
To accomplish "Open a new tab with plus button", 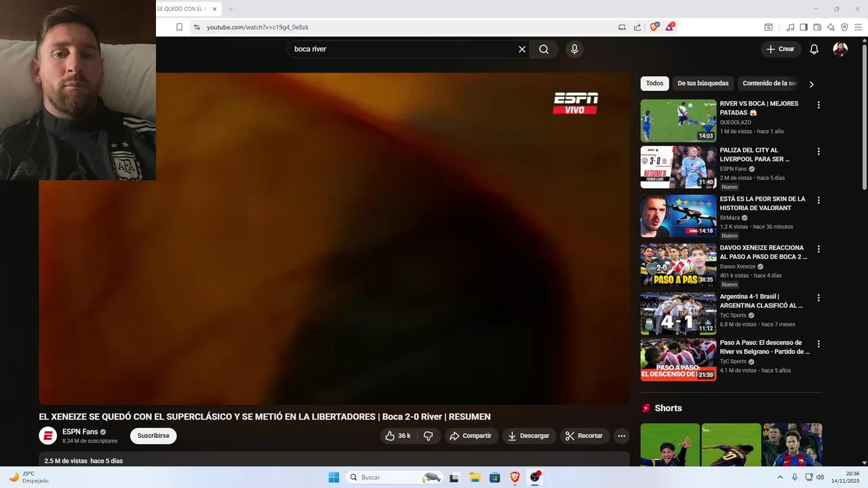I will coord(231,9).
